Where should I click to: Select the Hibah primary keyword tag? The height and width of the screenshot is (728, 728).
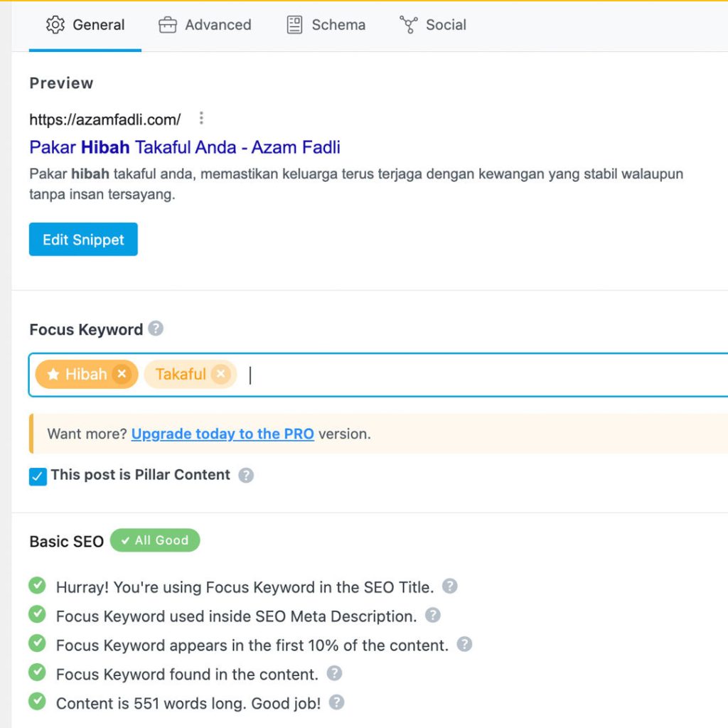[x=77, y=374]
